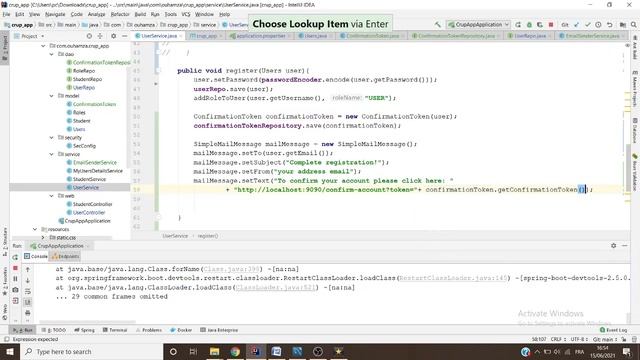Toggle soft-wrap in console toolbar
The width and height of the screenshot is (640, 360).
pos(28,291)
